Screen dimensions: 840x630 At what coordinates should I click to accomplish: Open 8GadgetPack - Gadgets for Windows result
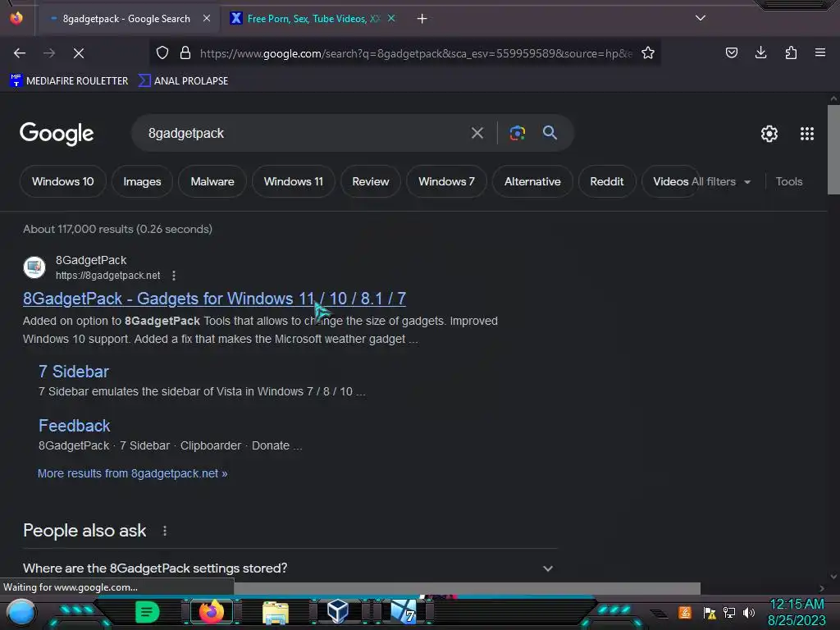click(x=214, y=299)
